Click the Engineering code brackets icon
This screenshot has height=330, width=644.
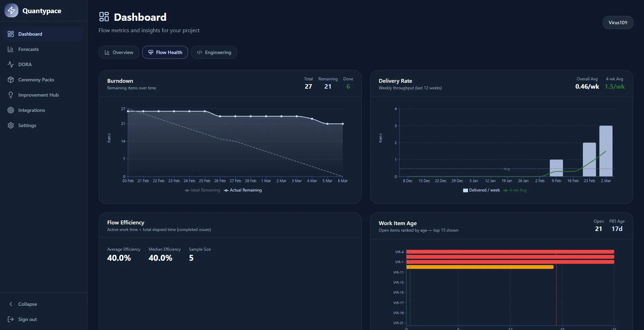tap(200, 52)
